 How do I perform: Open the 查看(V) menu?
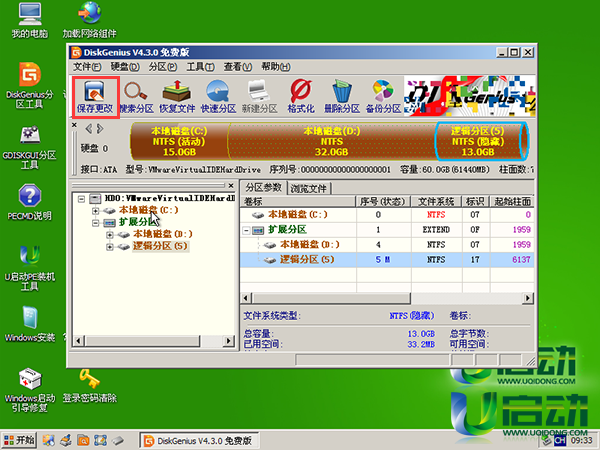pyautogui.click(x=238, y=67)
